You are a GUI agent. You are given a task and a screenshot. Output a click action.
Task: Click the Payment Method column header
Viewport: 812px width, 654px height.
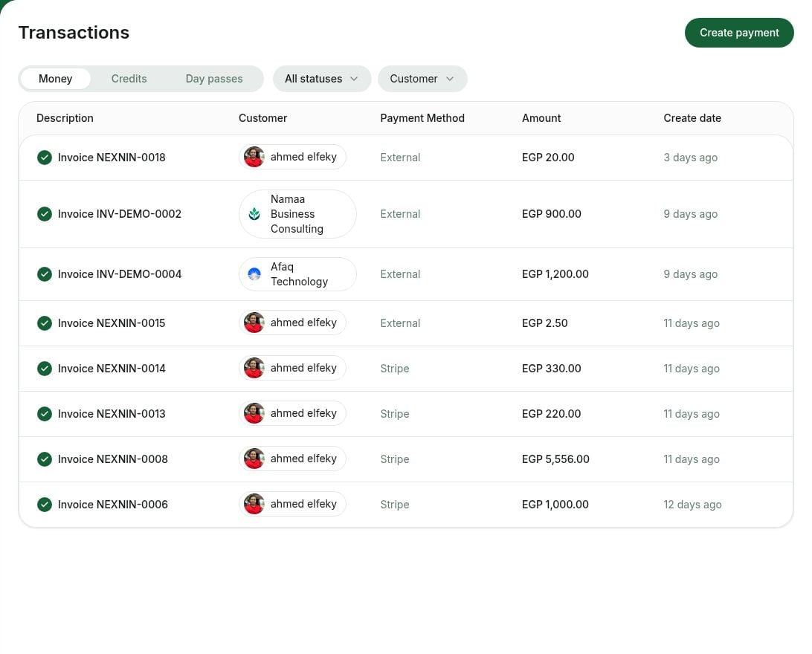[x=422, y=118]
